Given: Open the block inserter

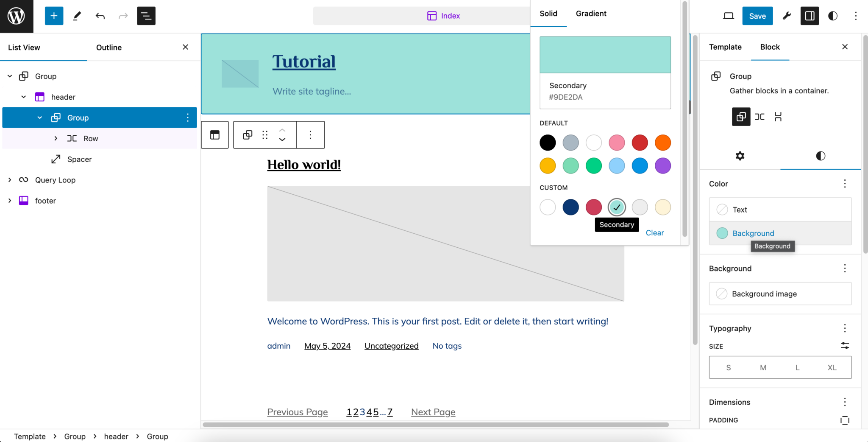Looking at the screenshot, I should [54, 16].
